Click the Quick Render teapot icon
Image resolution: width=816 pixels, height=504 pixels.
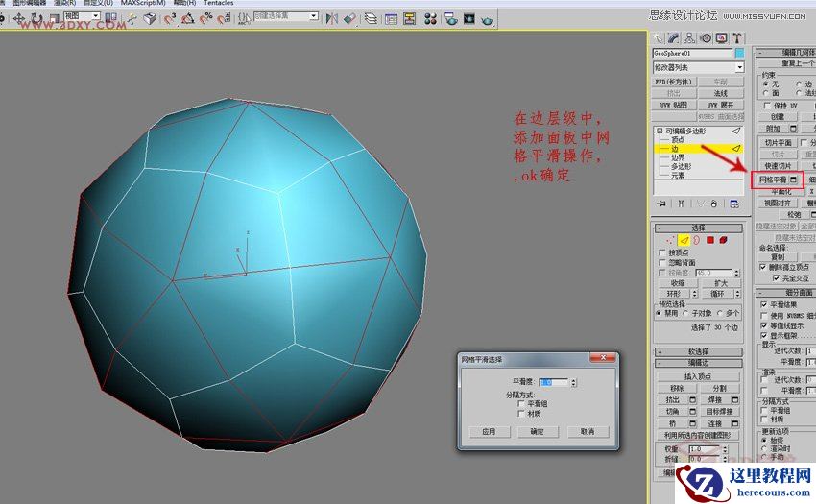click(x=487, y=20)
